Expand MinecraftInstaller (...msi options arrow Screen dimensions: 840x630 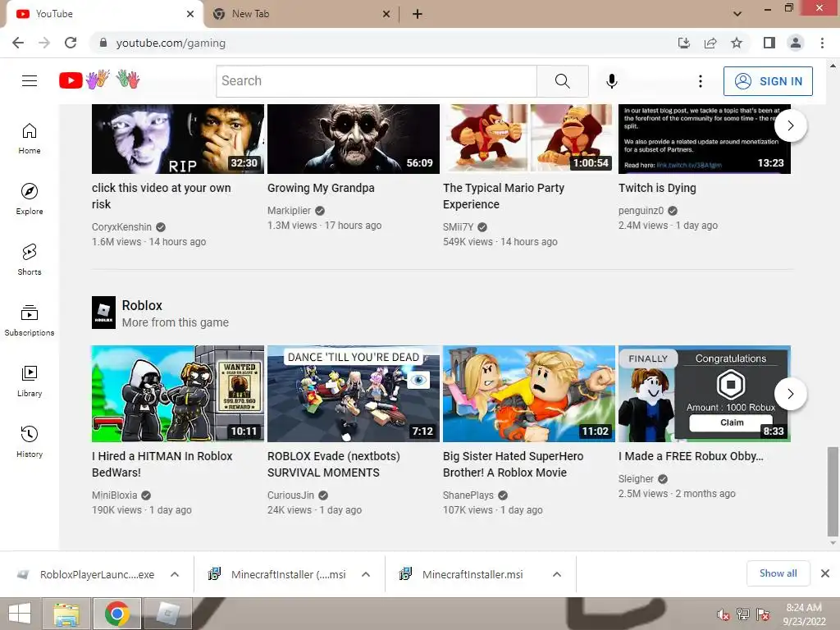366,574
